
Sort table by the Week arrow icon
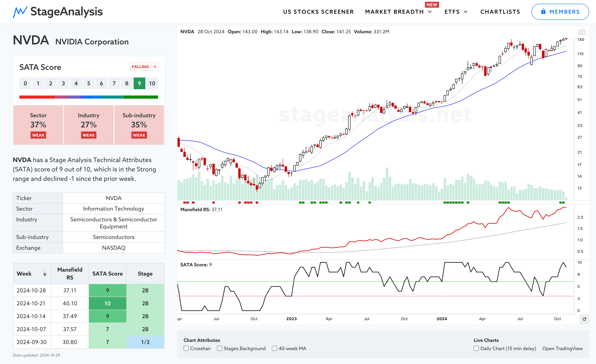coord(44,274)
